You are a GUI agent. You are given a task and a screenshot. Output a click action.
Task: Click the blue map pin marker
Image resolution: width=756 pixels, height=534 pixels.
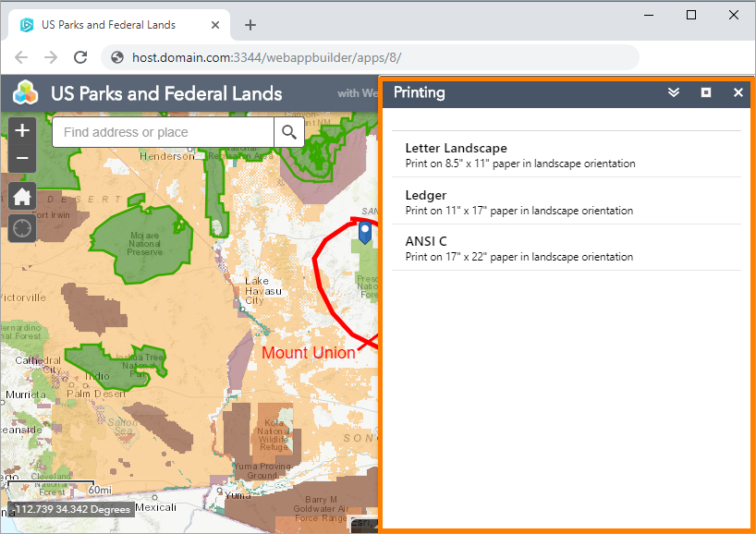(x=365, y=232)
